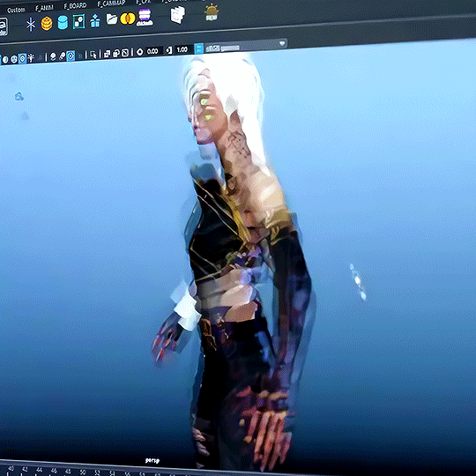Click frame 50 on the timeline

(x=83, y=472)
